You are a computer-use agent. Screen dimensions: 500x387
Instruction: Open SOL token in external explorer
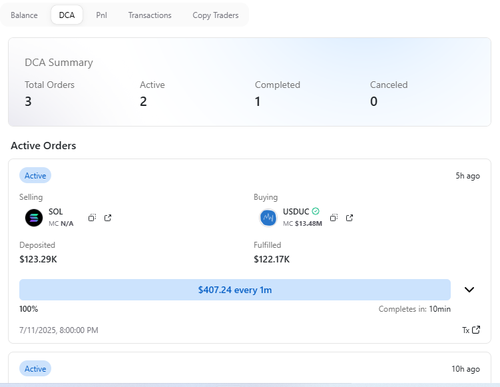pos(108,218)
